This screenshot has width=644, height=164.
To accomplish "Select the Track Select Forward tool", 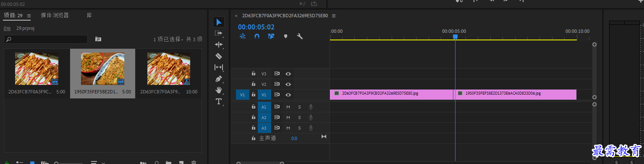I will click(x=219, y=33).
